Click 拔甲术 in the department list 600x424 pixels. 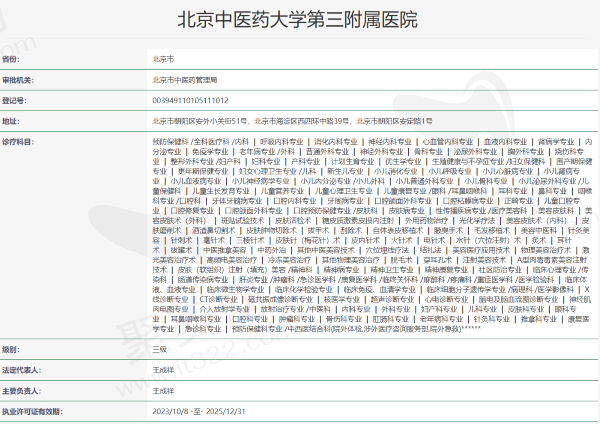(x=318, y=231)
